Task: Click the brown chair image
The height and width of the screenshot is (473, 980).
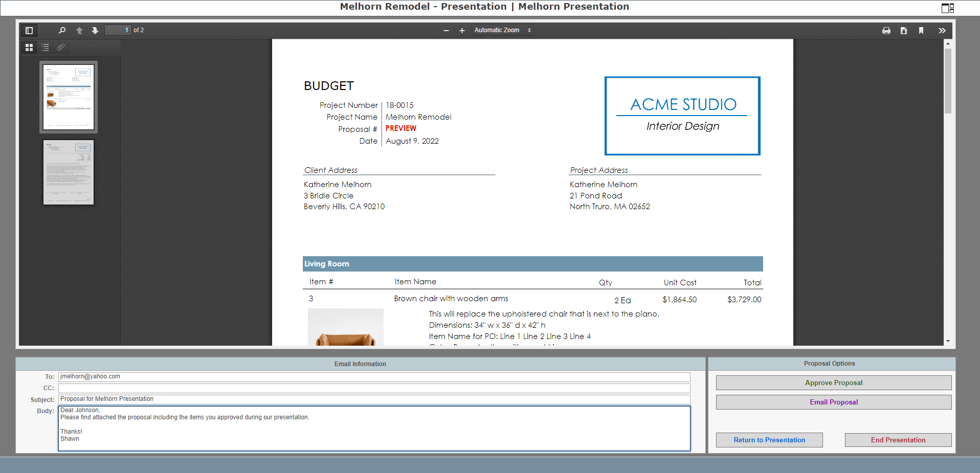Action: point(346,327)
